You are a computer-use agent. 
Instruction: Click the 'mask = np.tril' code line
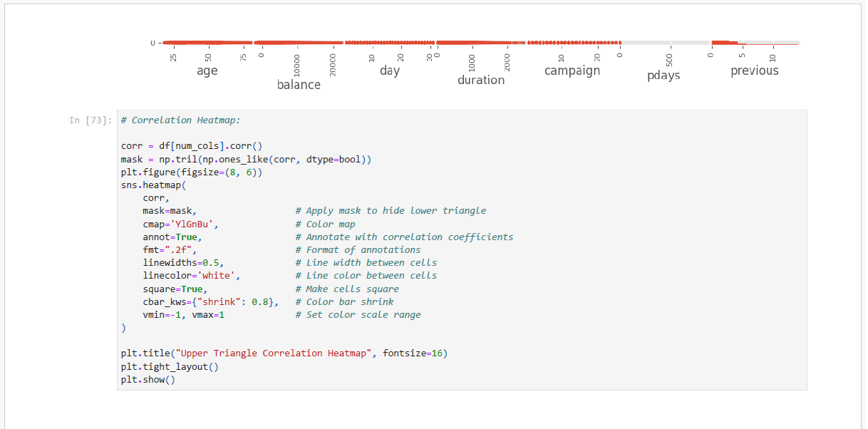(246, 160)
